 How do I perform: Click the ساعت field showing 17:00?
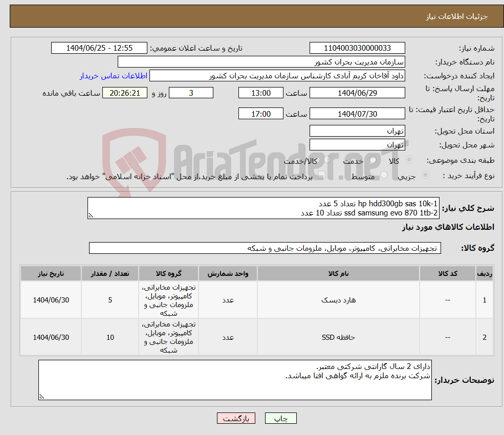261,113
